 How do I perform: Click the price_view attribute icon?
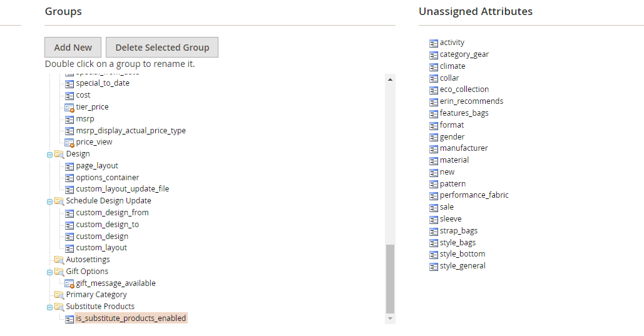tap(70, 142)
